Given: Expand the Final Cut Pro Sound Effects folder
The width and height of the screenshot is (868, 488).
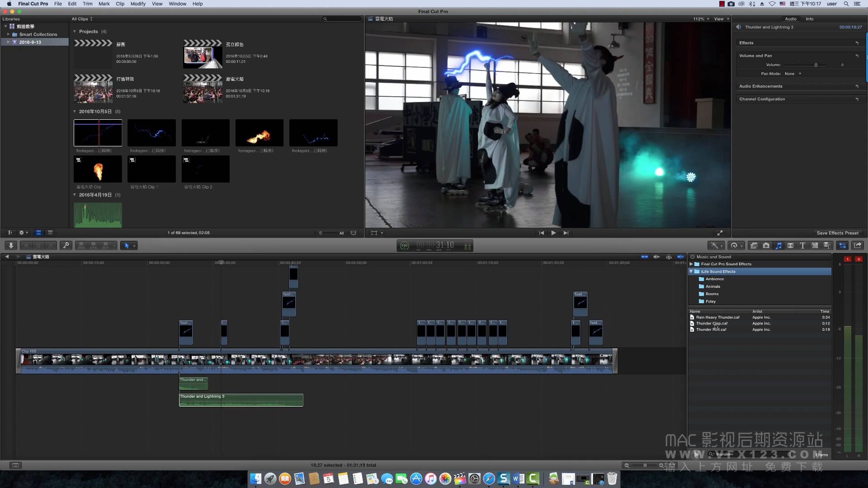Looking at the screenshot, I should pyautogui.click(x=691, y=264).
